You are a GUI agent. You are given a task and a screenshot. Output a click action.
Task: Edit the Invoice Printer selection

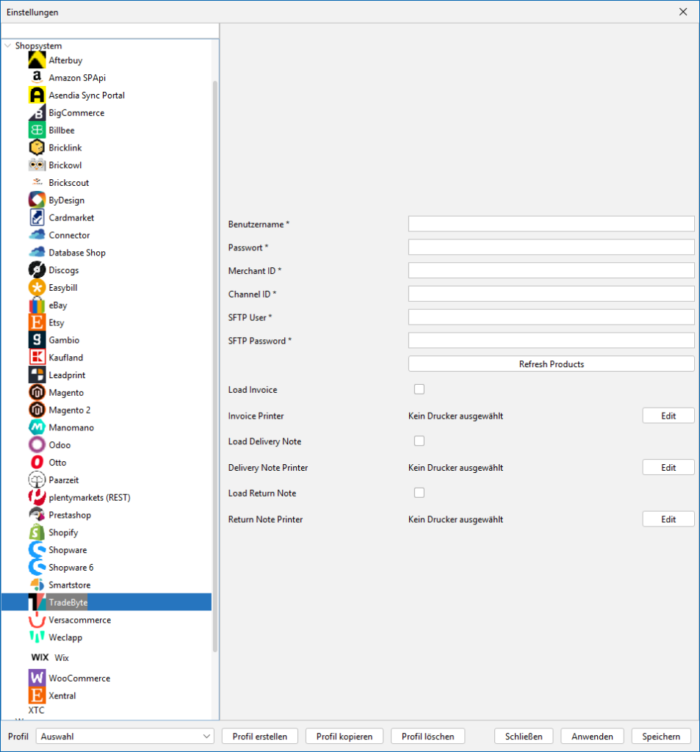coord(668,416)
